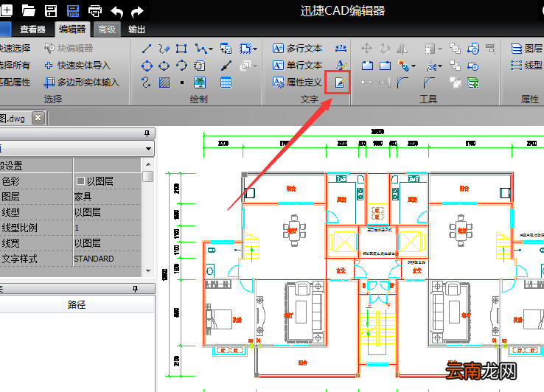Viewport: 544px width, 392px height.
Task: Click the left-tab blue rectangle tool icon
Action: point(367,66)
